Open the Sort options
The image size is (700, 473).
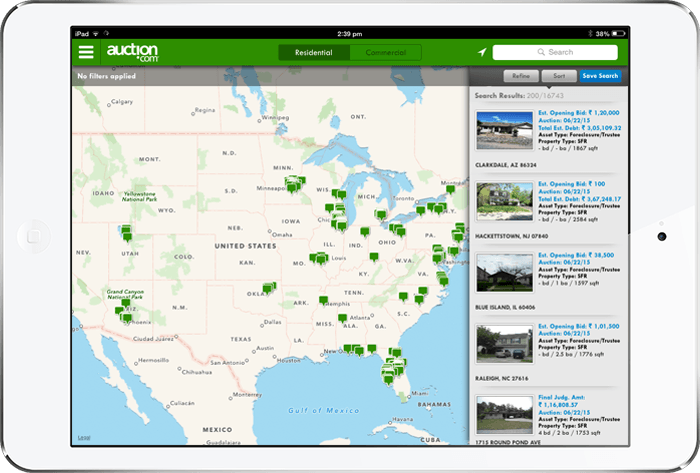tap(559, 76)
